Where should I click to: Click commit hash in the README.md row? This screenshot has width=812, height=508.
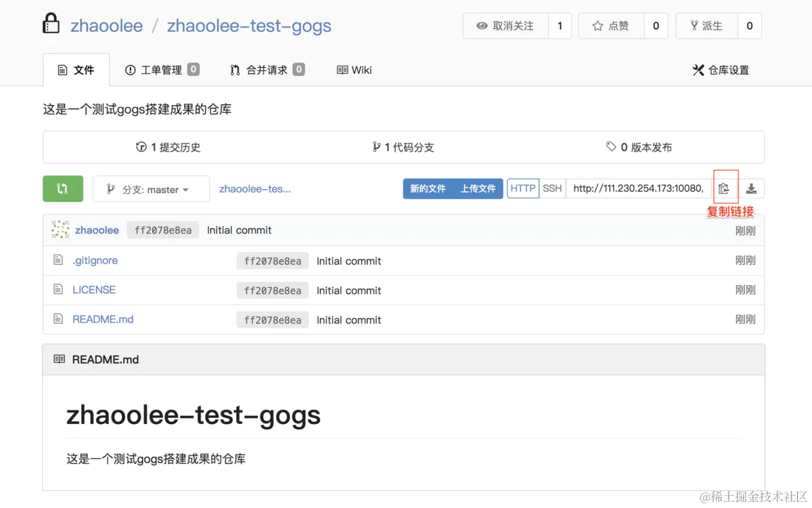[x=273, y=320]
